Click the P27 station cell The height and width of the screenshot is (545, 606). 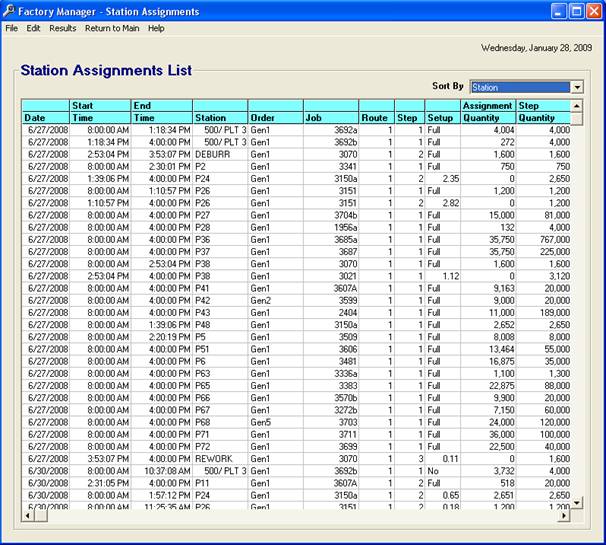pos(220,215)
